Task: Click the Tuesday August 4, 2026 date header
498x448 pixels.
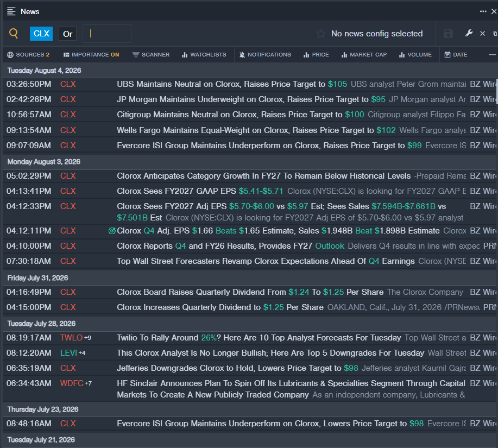Action: [x=44, y=71]
